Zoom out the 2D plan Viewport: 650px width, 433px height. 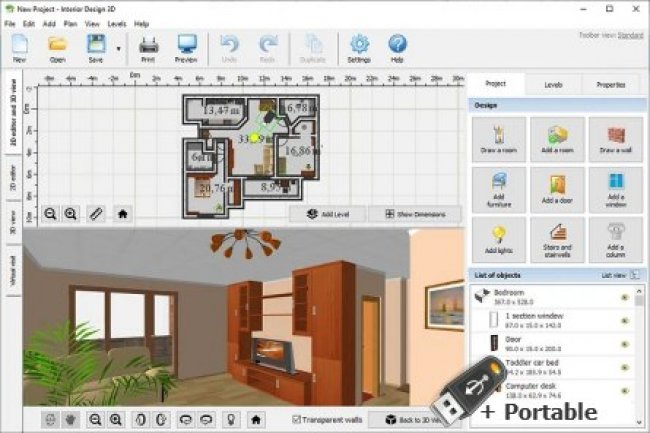pos(51,214)
